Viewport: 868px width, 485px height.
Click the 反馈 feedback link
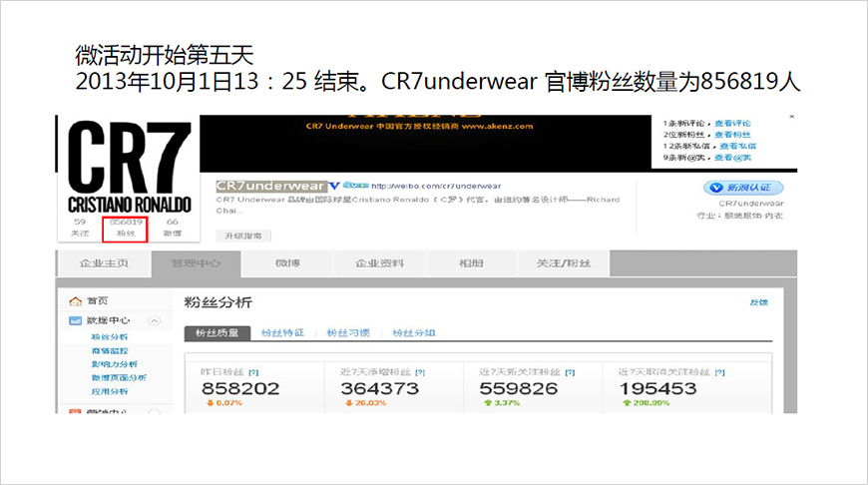click(x=758, y=302)
